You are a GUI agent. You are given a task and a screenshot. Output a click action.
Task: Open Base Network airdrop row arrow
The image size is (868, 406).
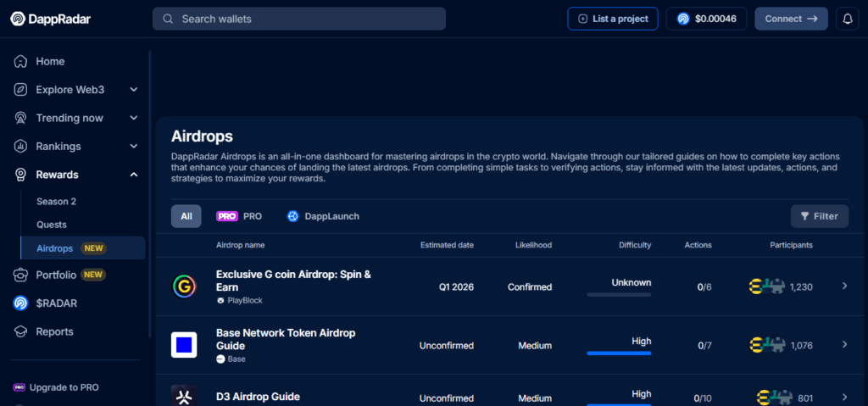[x=845, y=344]
